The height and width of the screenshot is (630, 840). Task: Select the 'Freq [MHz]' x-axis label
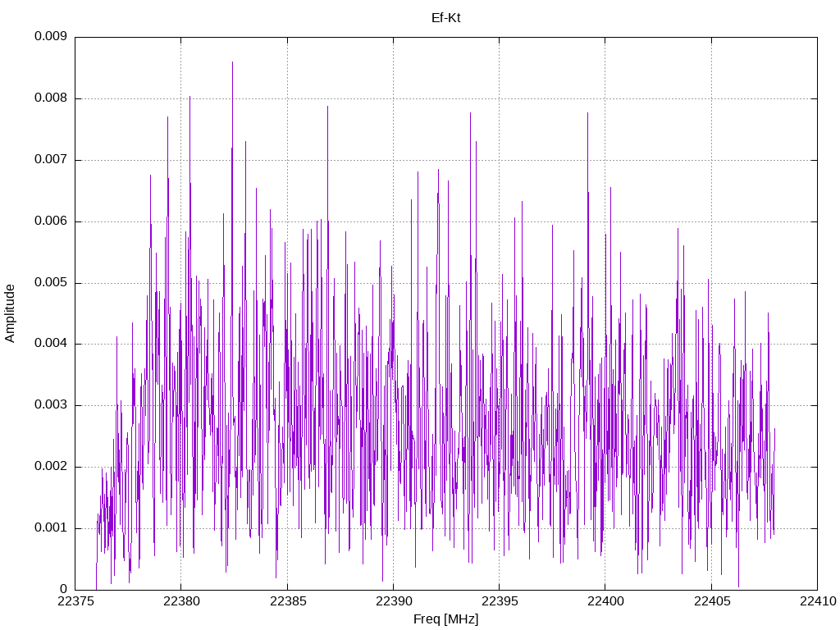(x=445, y=619)
